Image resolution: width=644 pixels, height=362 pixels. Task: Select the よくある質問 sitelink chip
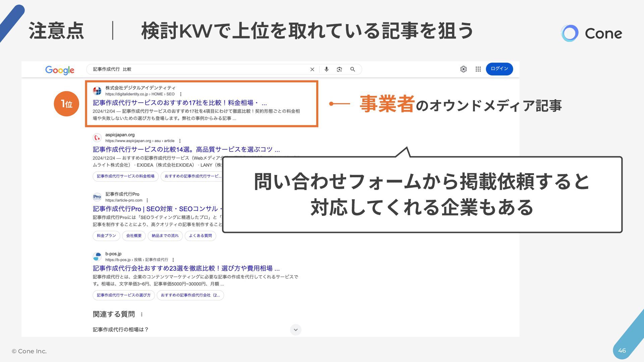200,236
